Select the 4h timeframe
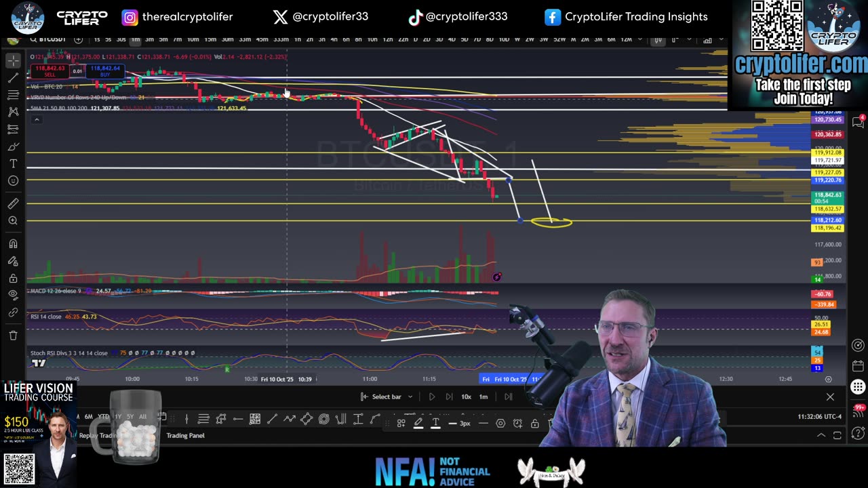868x488 pixels. [x=334, y=39]
